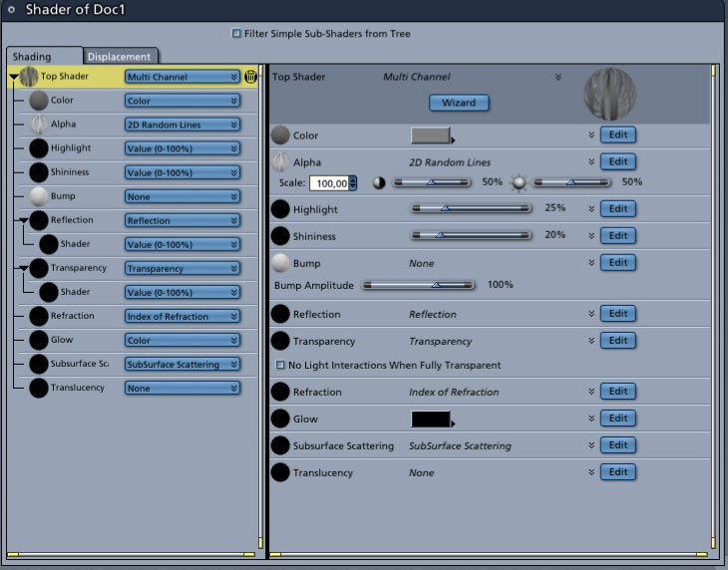Open the 2D Random Lines dropdown for Alpha

(x=182, y=125)
